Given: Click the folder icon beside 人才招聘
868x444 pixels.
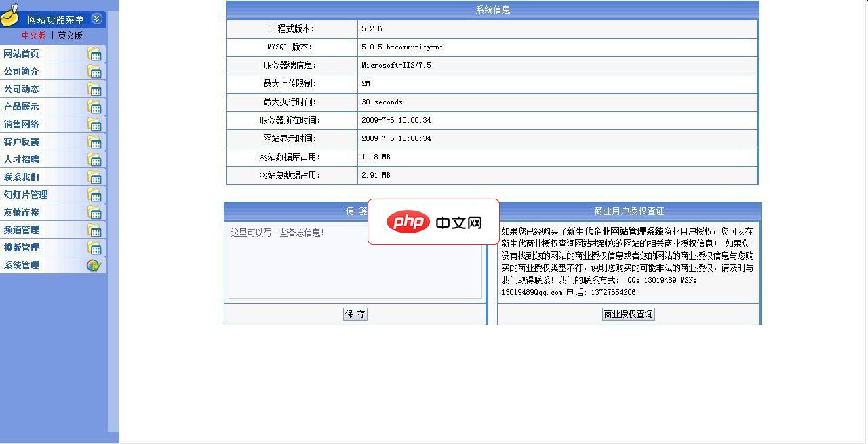Looking at the screenshot, I should [x=94, y=160].
